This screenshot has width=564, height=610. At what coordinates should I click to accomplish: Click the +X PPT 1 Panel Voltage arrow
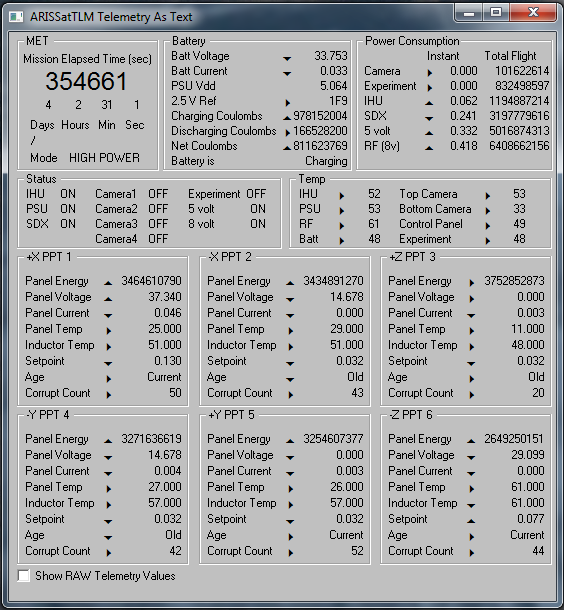[108, 299]
